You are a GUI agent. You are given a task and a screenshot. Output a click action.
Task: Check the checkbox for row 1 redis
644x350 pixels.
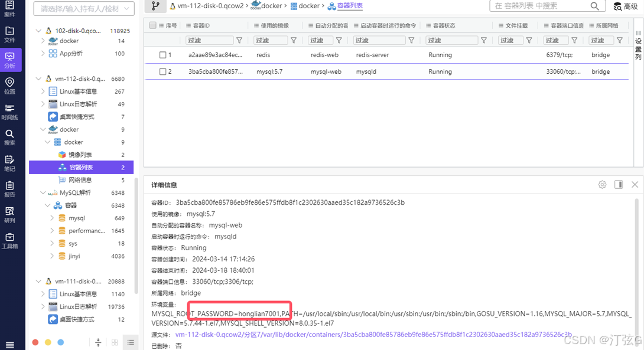[162, 55]
